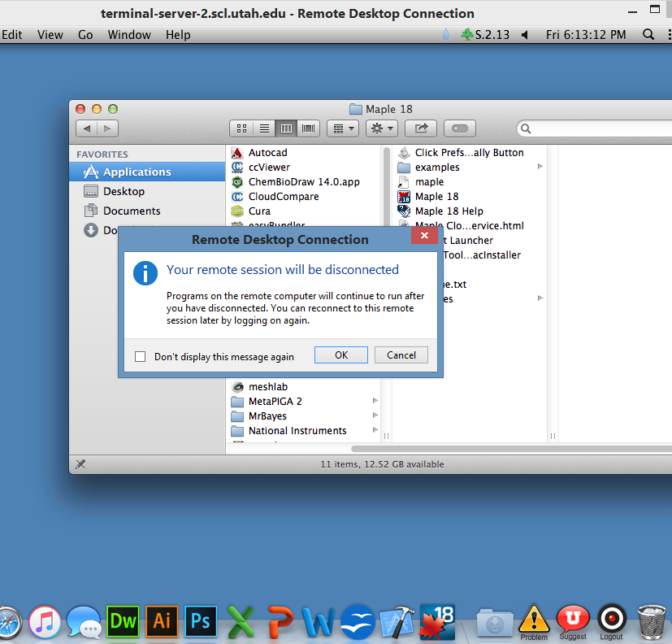
Task: Open the Photoshop icon in the dock
Action: (201, 622)
